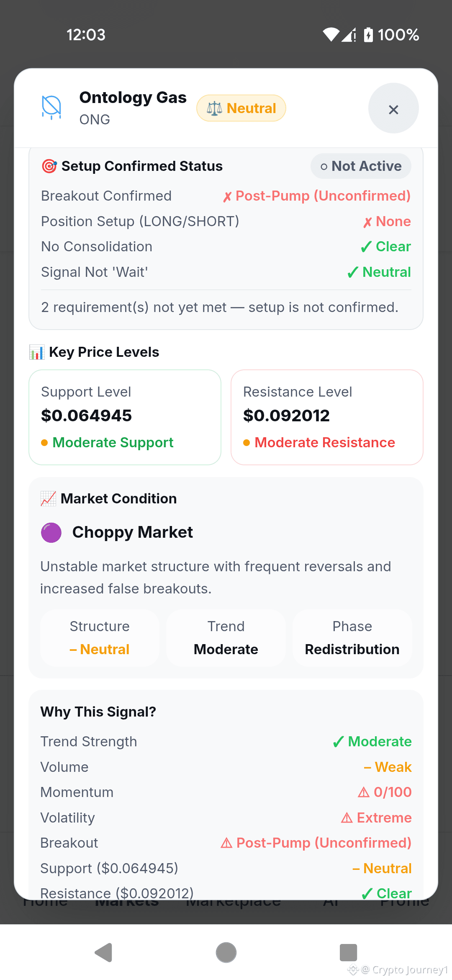Tap the chart icon next to Market Condition
The height and width of the screenshot is (980, 452).
pyautogui.click(x=48, y=499)
